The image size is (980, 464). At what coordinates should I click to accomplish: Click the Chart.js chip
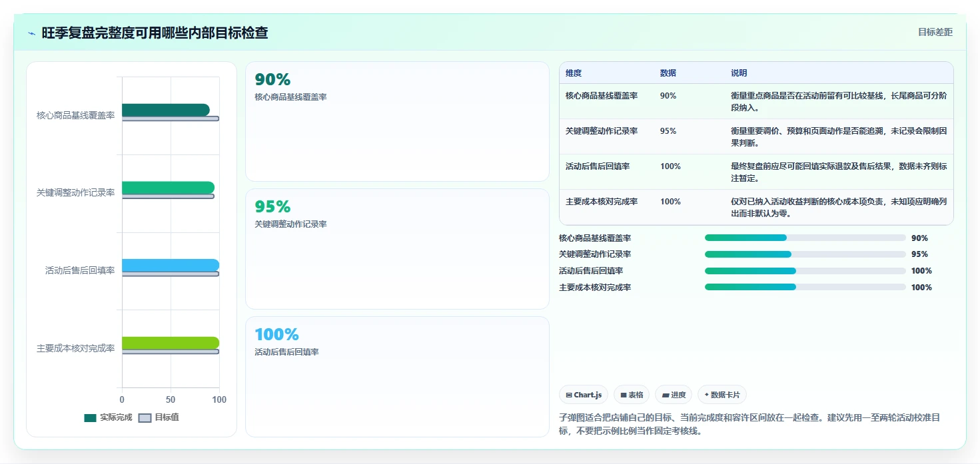(x=584, y=395)
